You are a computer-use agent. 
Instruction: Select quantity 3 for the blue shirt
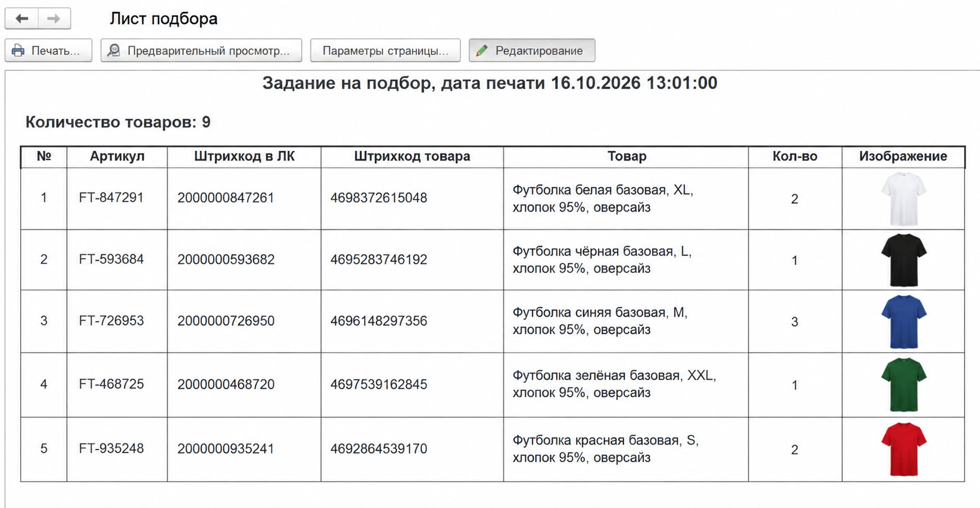pyautogui.click(x=794, y=322)
